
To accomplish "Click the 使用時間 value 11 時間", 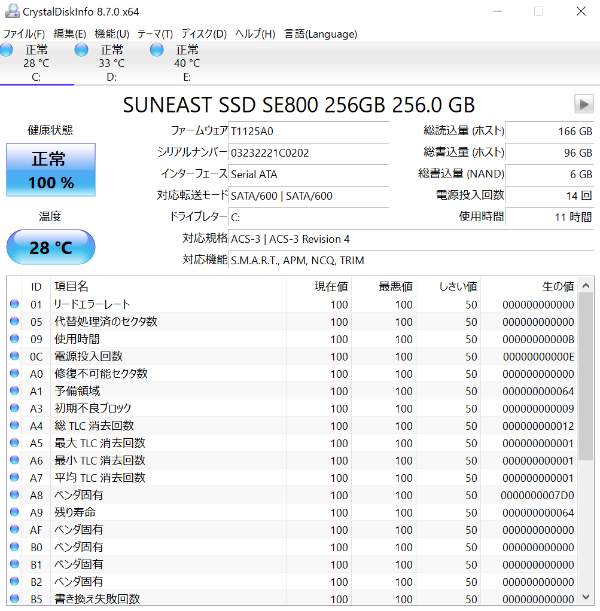I will coord(550,217).
